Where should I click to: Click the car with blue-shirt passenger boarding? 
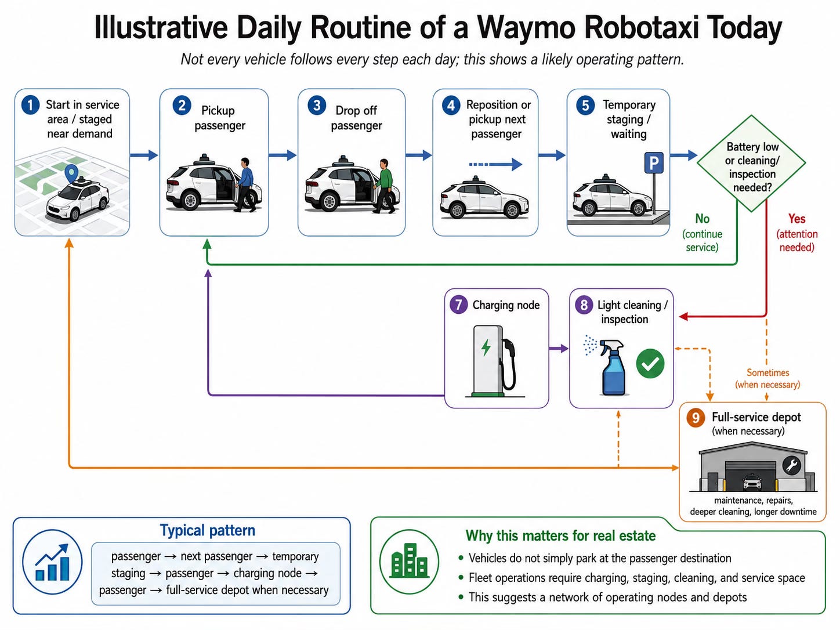click(214, 184)
